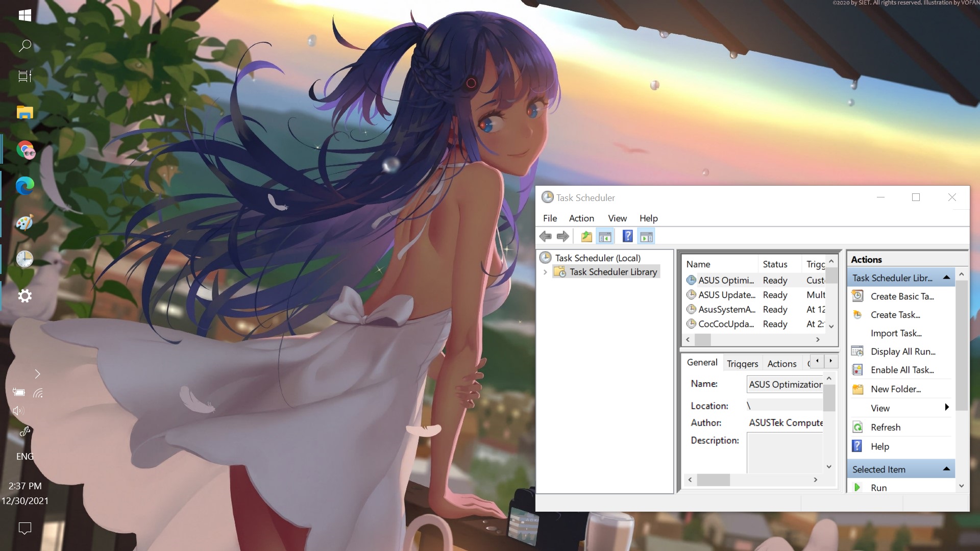Open the Action menu
The width and height of the screenshot is (980, 551).
pyautogui.click(x=581, y=218)
